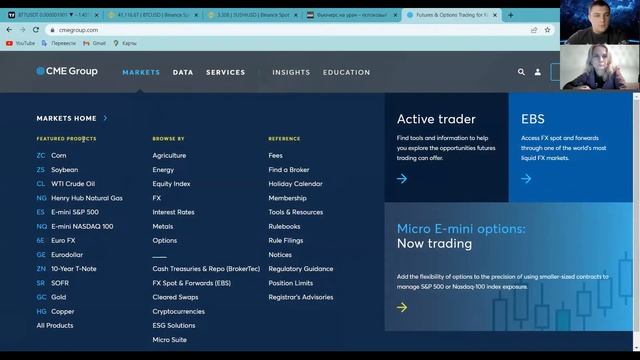
Task: Bookmark this page with star icon
Action: [547, 30]
